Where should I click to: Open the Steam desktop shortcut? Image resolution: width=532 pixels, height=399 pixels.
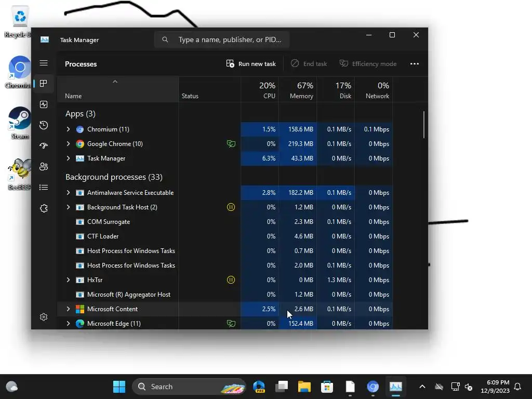tap(20, 123)
